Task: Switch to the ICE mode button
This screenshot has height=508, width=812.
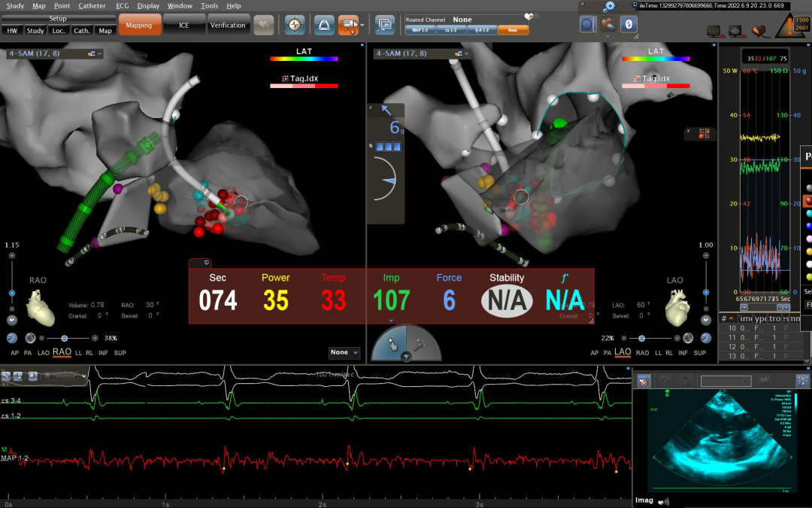Action: click(x=184, y=25)
